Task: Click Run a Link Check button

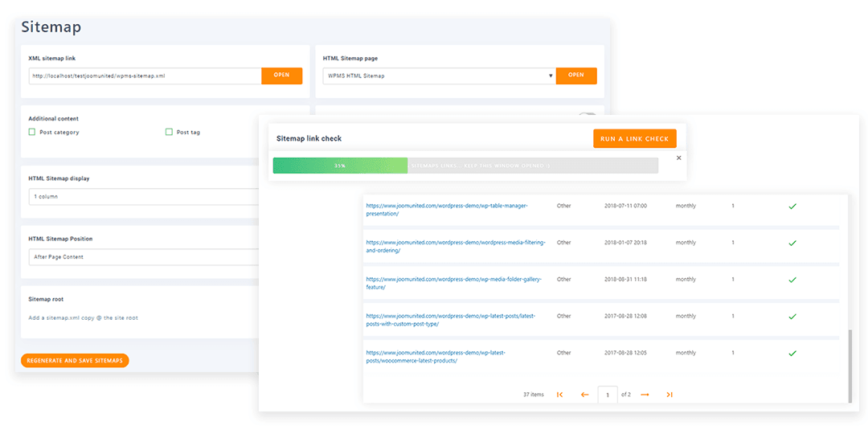Action: (x=634, y=138)
